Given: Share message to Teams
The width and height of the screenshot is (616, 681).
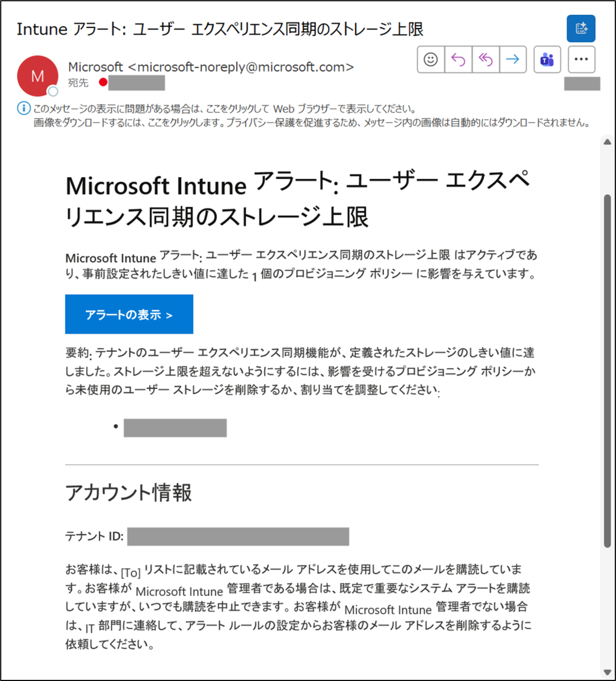Looking at the screenshot, I should pos(547,60).
